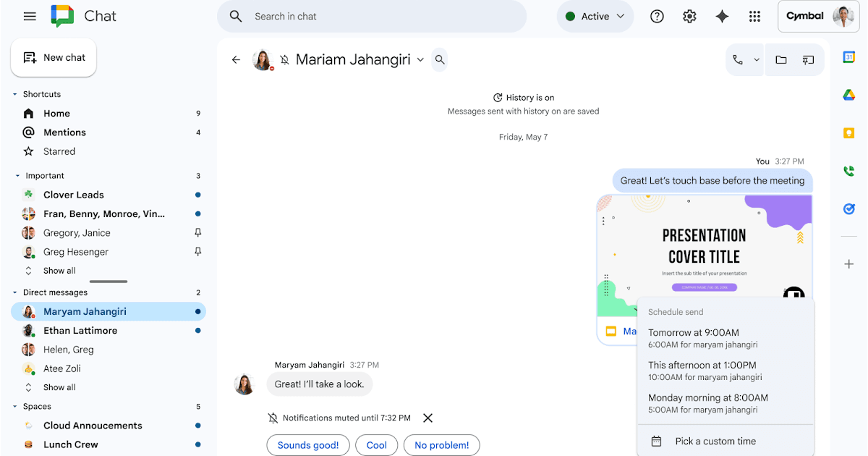Screen dimensions: 868x456
Task: Dismiss the notifications muted banner
Action: pos(427,418)
